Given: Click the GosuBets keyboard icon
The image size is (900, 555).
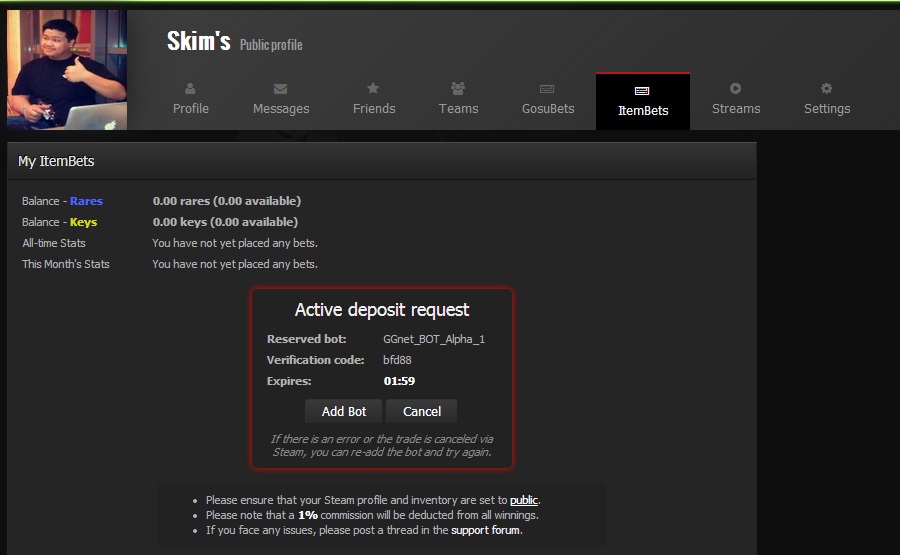Looking at the screenshot, I should pos(547,89).
